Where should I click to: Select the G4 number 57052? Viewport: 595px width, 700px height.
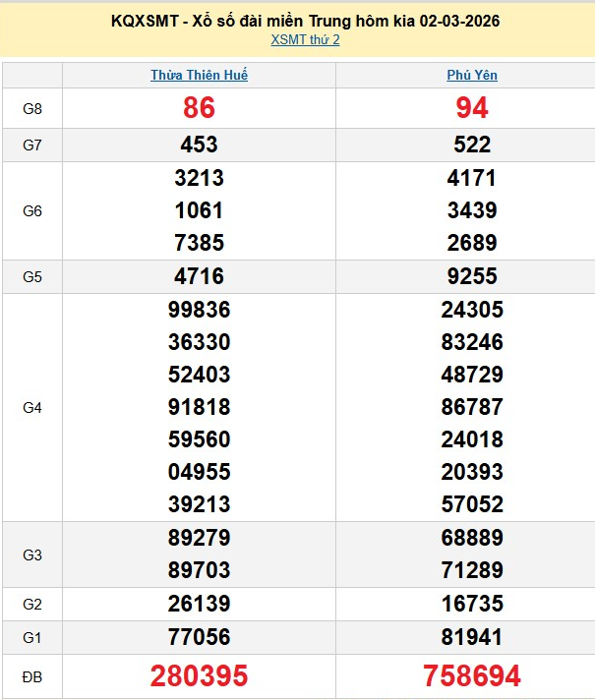click(x=472, y=504)
